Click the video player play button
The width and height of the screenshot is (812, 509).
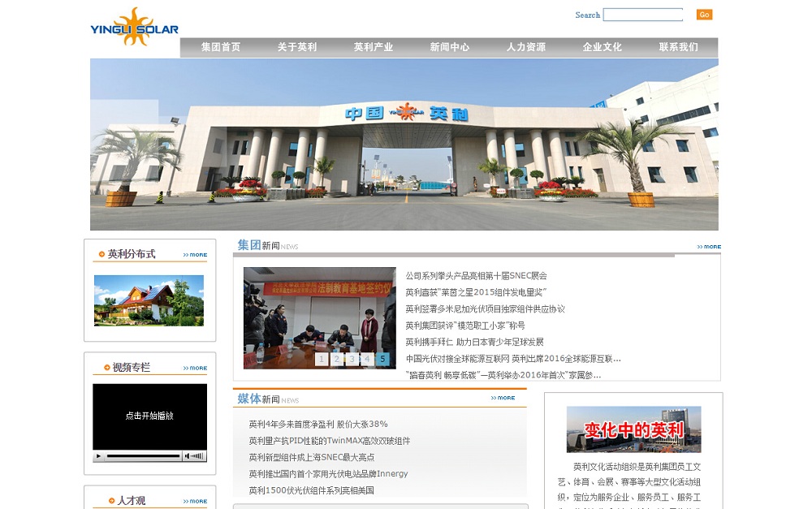pos(98,456)
